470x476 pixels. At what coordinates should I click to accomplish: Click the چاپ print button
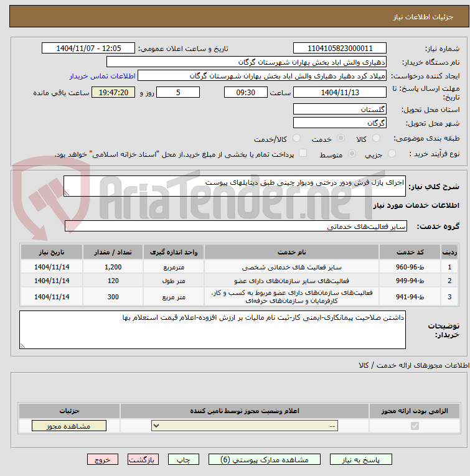184,460
